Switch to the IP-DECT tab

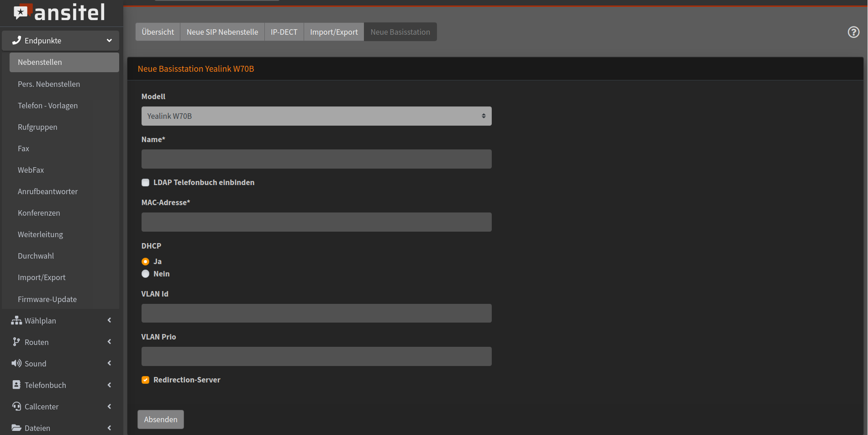tap(284, 32)
